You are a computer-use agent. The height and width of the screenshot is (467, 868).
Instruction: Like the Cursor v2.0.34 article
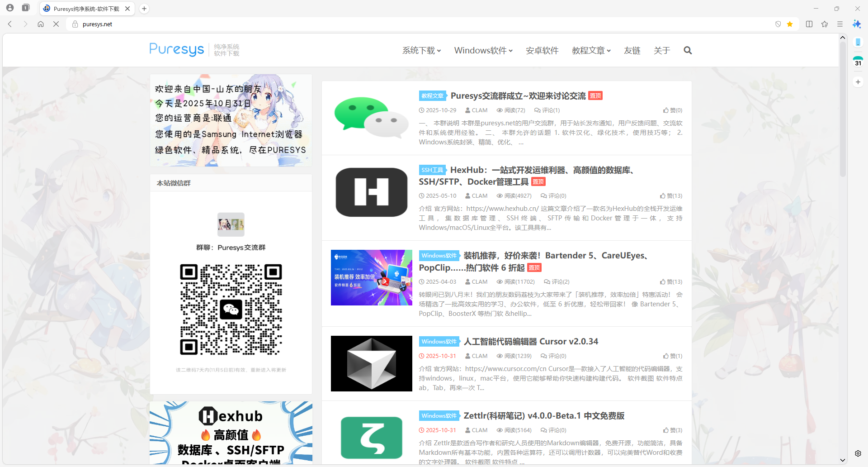pyautogui.click(x=672, y=356)
